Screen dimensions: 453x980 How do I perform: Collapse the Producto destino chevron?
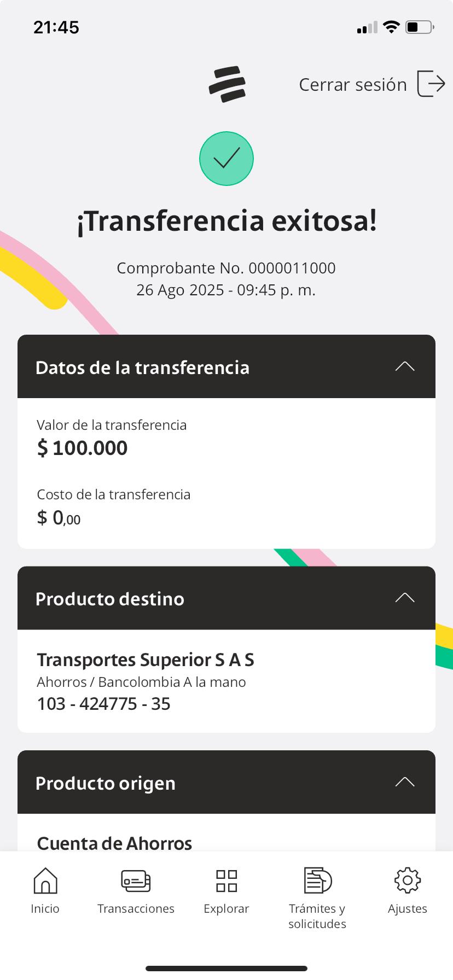point(405,598)
